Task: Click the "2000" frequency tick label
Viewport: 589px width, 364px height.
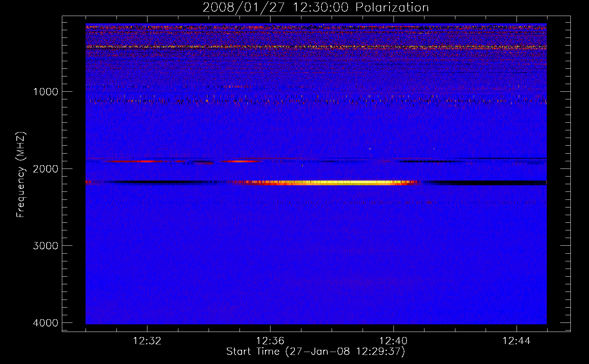Action: (x=46, y=169)
